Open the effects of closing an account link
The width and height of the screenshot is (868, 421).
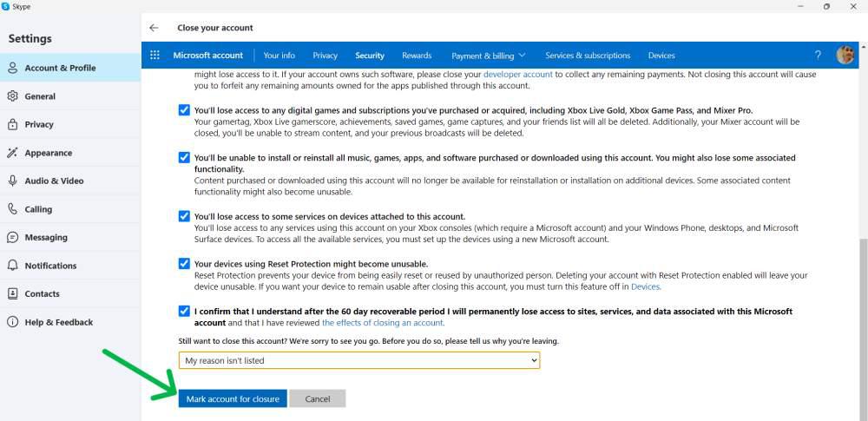[x=383, y=322]
